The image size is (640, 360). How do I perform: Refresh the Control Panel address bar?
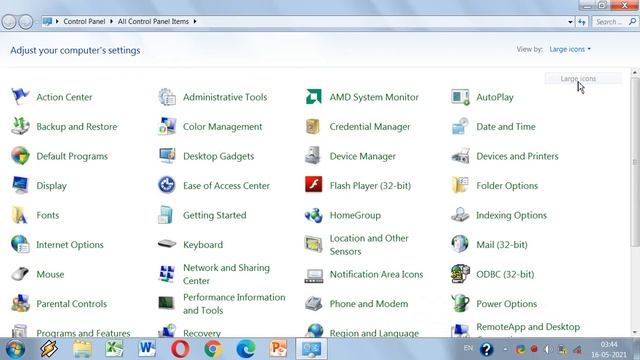582,22
